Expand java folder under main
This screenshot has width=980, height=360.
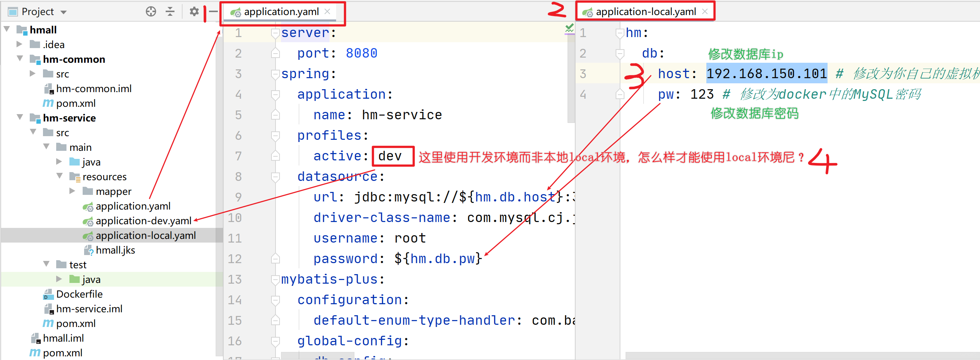(x=59, y=161)
